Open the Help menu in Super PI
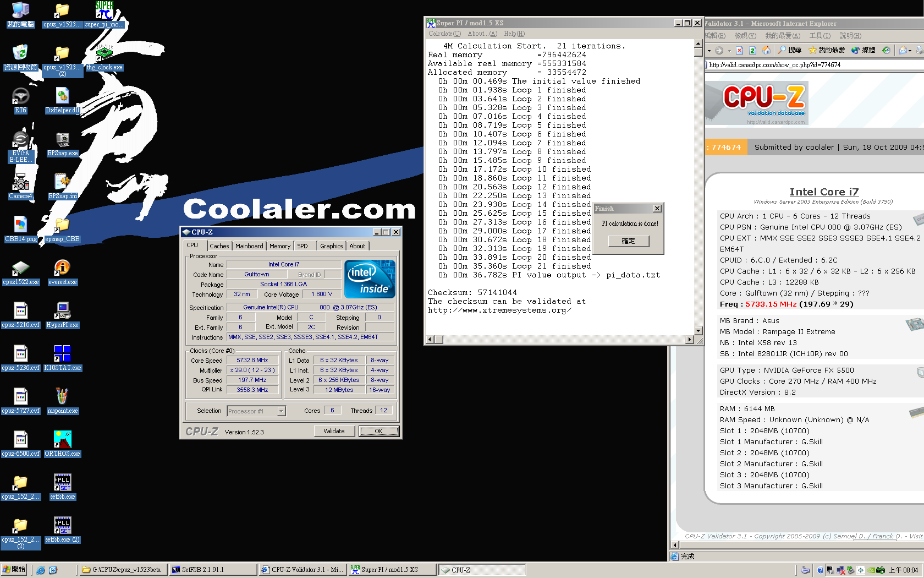Image resolution: width=924 pixels, height=578 pixels. click(x=514, y=34)
